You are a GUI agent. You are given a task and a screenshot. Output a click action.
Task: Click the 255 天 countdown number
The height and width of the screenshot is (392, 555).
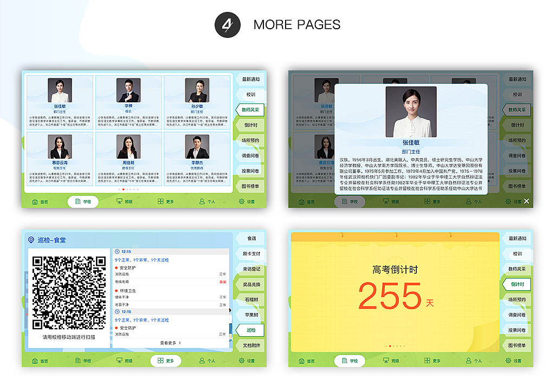[x=396, y=296]
